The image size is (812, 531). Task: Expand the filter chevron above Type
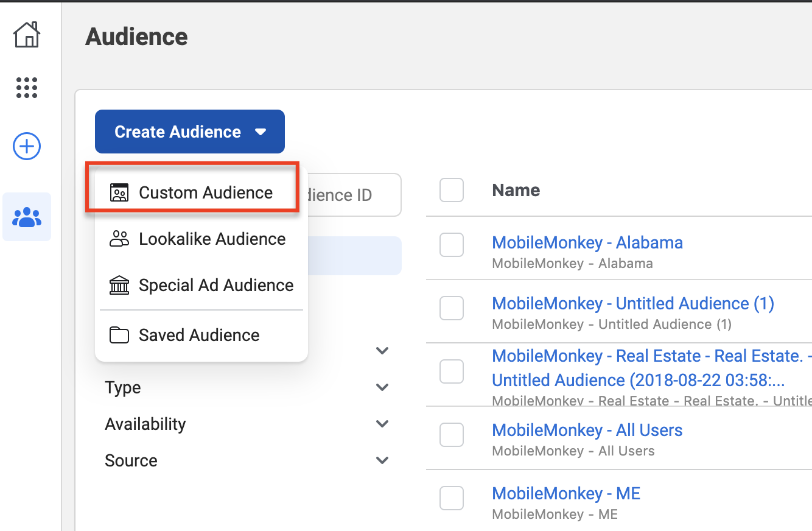(x=382, y=351)
